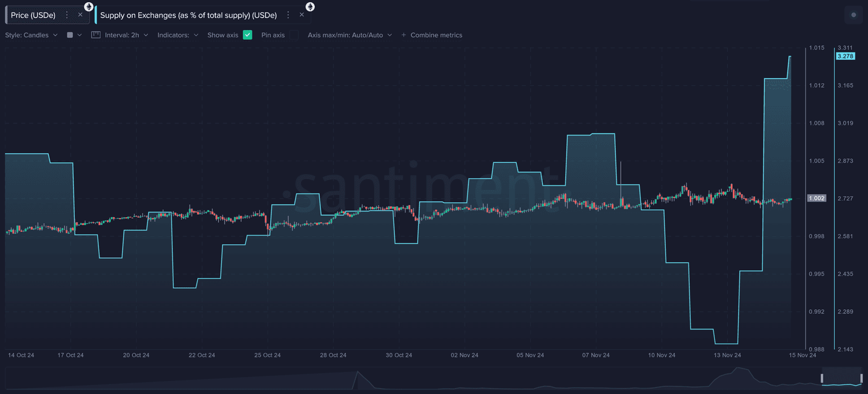Click Ethereum icon above Supply on Exchanges
This screenshot has width=868, height=394.
(310, 7)
